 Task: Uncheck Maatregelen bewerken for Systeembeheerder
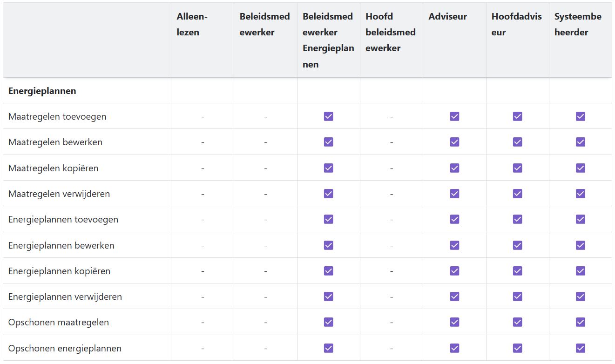[x=581, y=142]
